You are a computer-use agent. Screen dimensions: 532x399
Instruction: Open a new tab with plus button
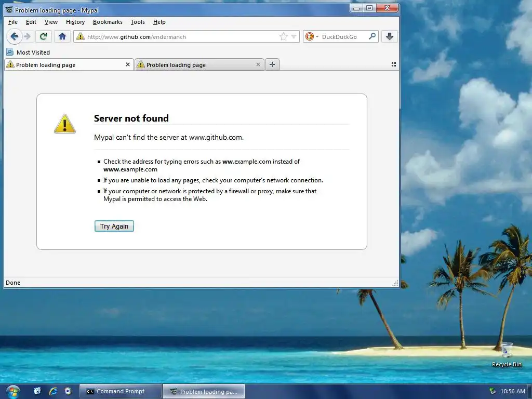pyautogui.click(x=272, y=64)
